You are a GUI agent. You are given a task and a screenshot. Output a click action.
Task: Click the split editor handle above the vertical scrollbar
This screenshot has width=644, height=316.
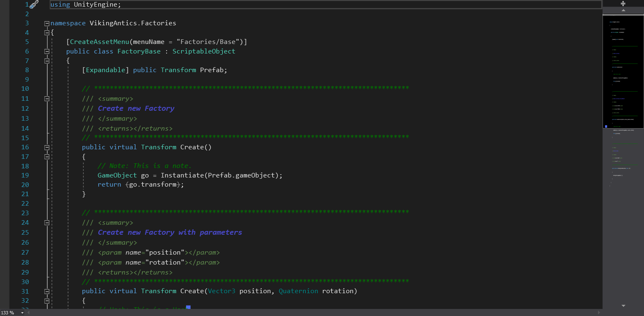tap(623, 3)
